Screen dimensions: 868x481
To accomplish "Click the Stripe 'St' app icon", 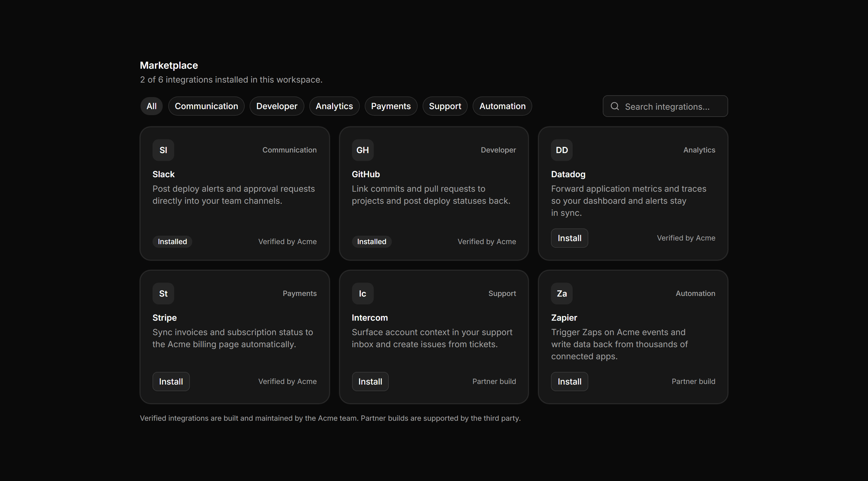I will pos(163,293).
